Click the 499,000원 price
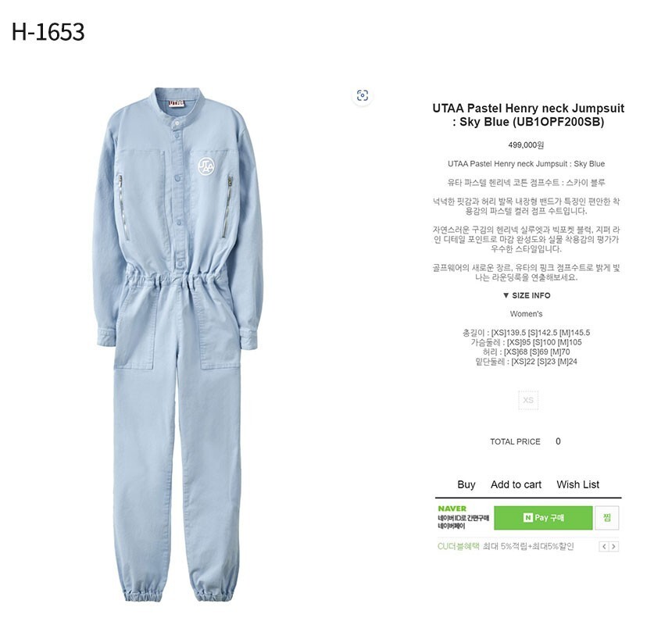Image resolution: width=672 pixels, height=632 pixels. (526, 145)
